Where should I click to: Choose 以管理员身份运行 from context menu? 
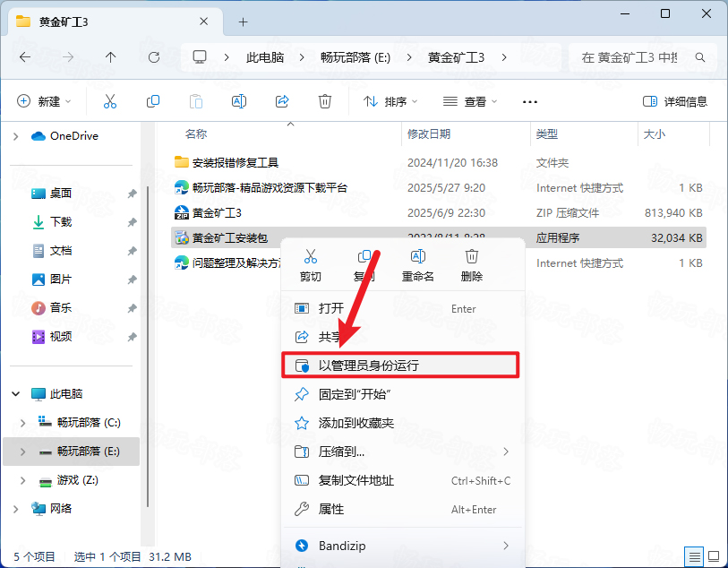(400, 365)
